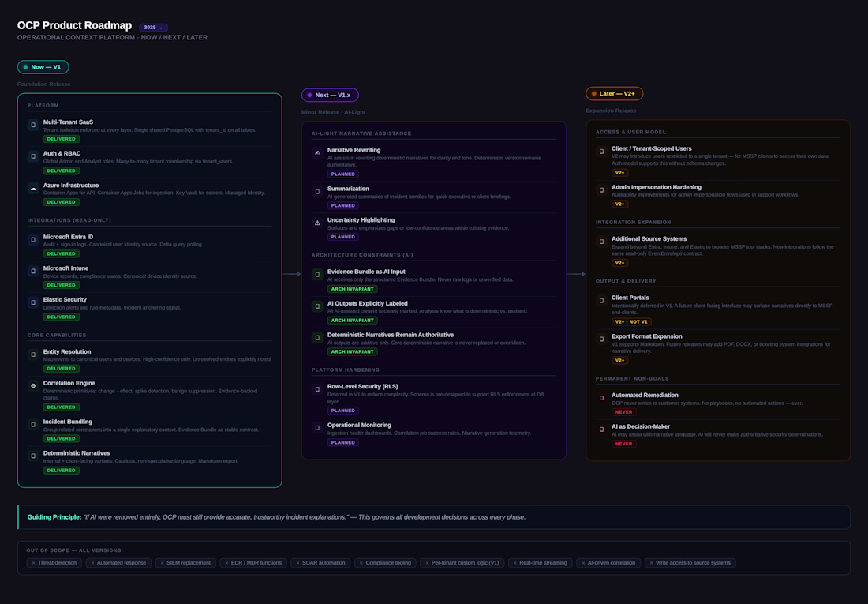The height and width of the screenshot is (604, 868).
Task: Click the Deterministic Narratives row icon
Action: [33, 456]
